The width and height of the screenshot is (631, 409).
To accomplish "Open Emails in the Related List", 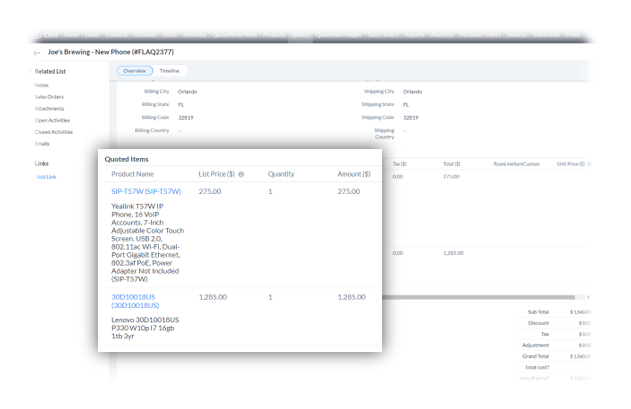I will click(x=42, y=143).
